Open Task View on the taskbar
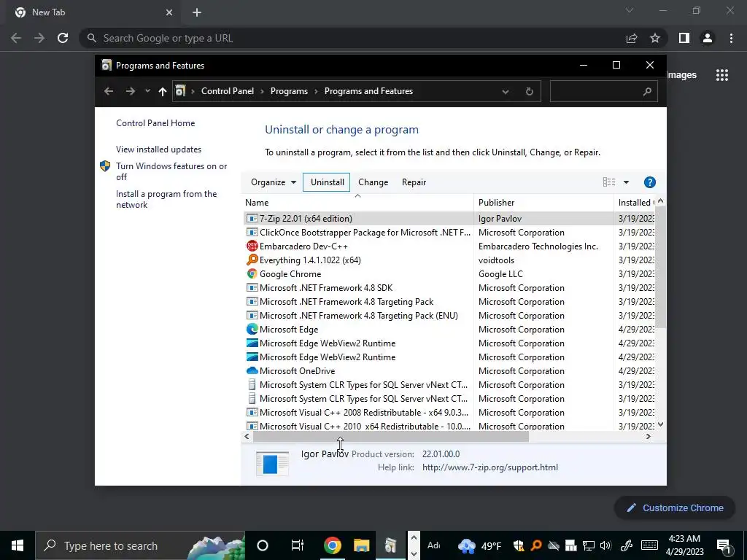This screenshot has width=747, height=560. 298,545
